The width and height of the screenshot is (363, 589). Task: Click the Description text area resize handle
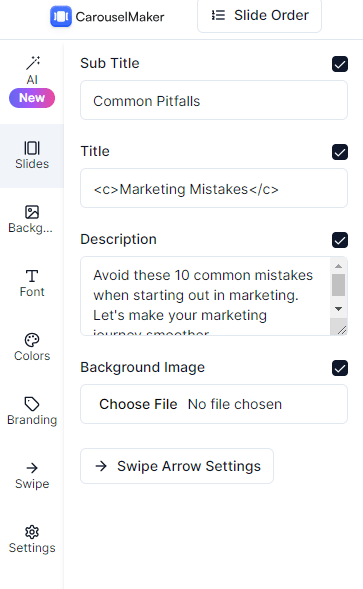(x=341, y=330)
